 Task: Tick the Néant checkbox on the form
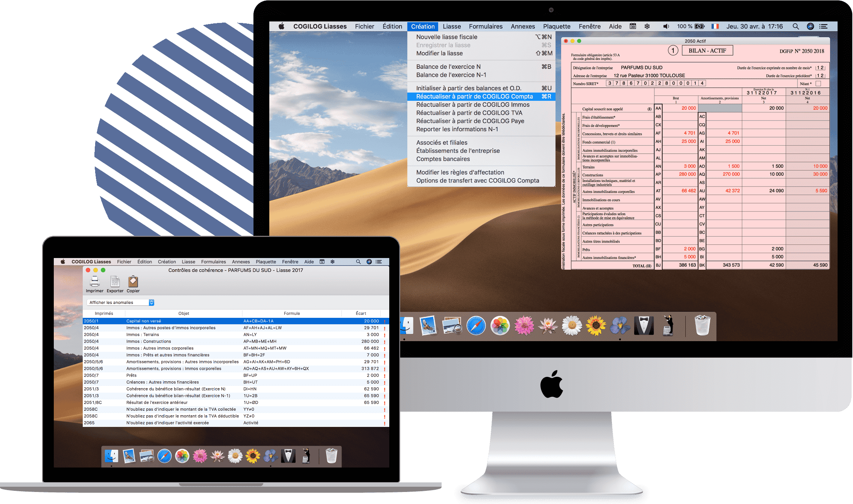(x=818, y=83)
